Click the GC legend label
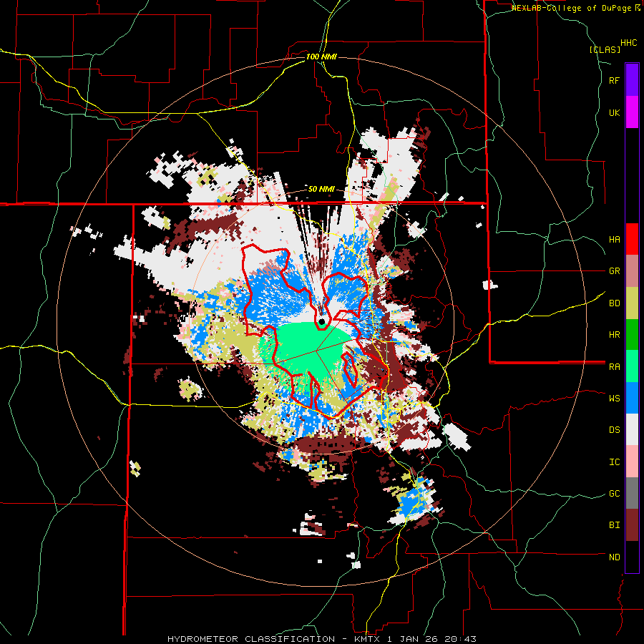Image resolution: width=644 pixels, height=644 pixels. tap(614, 494)
